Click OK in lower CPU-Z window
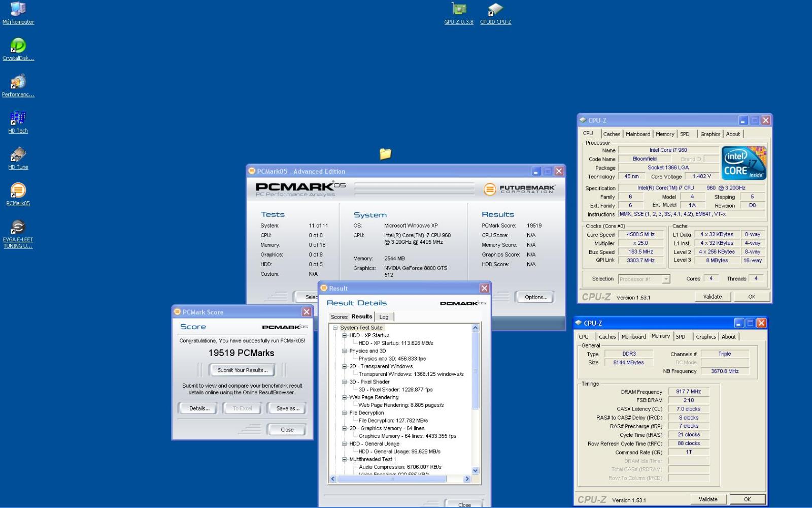The image size is (812, 508). click(x=747, y=499)
